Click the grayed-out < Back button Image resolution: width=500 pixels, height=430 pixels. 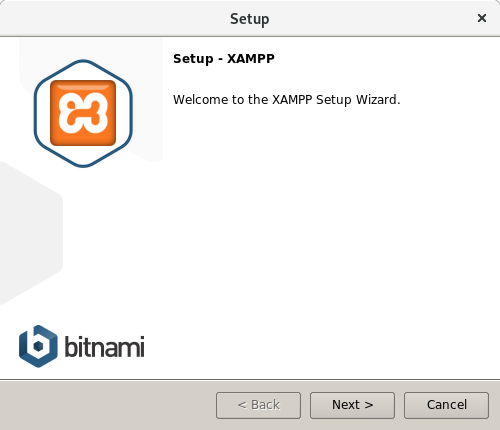[x=258, y=405]
